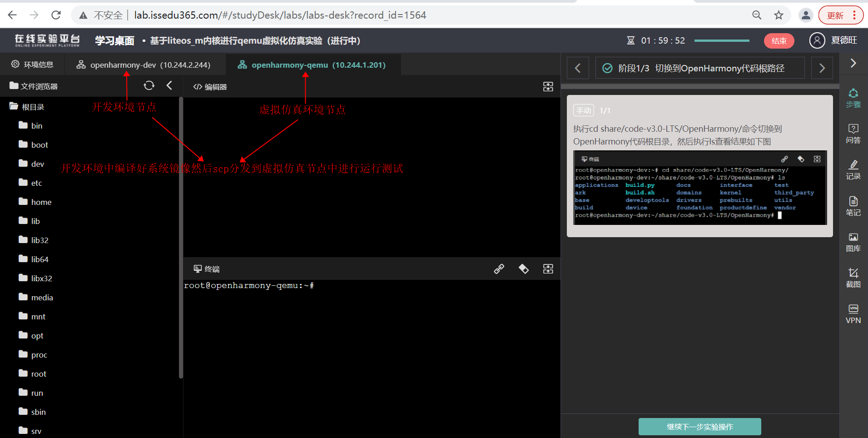Open the media folder
The width and height of the screenshot is (868, 438).
click(36, 298)
